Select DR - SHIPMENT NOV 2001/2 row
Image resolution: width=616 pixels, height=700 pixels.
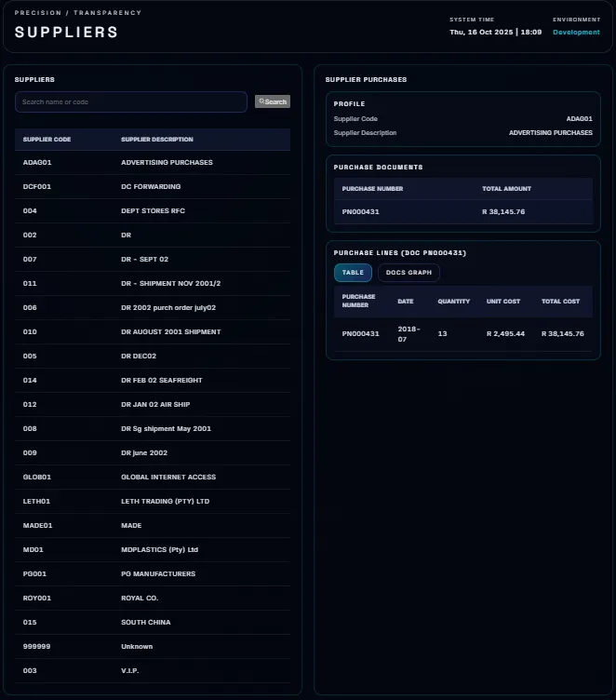point(153,284)
